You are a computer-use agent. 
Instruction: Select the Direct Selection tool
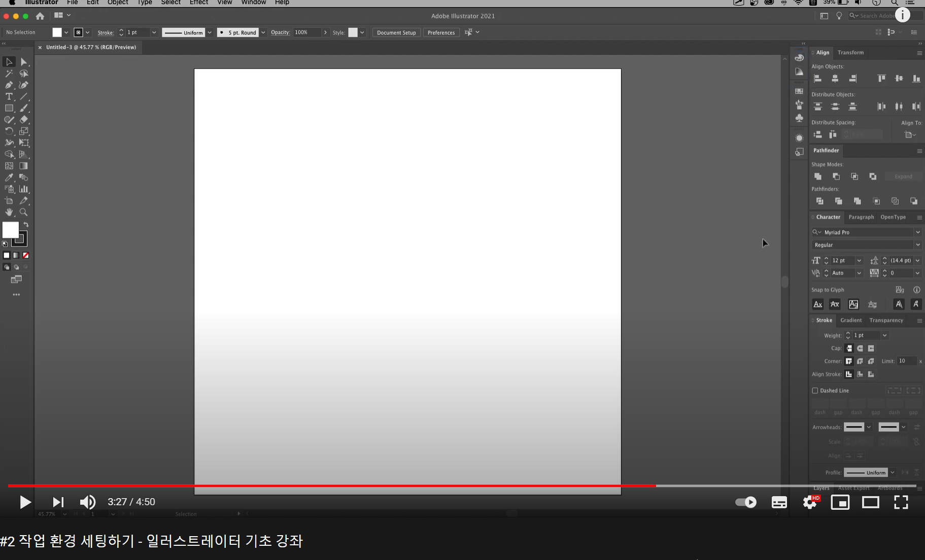pyautogui.click(x=24, y=62)
